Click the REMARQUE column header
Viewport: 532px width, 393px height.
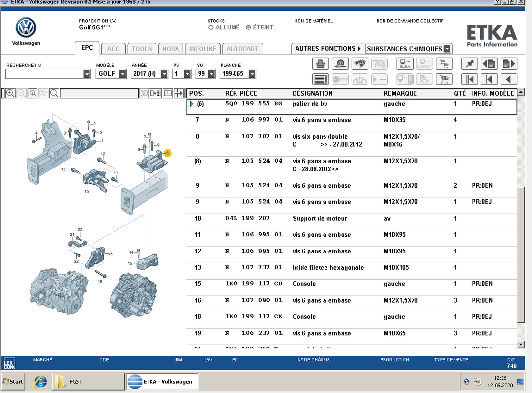(x=400, y=93)
